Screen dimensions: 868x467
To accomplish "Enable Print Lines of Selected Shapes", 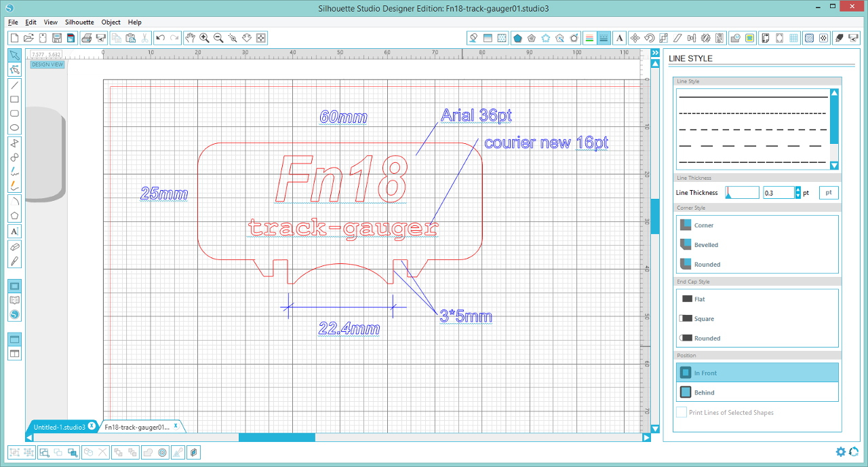I will tap(682, 412).
